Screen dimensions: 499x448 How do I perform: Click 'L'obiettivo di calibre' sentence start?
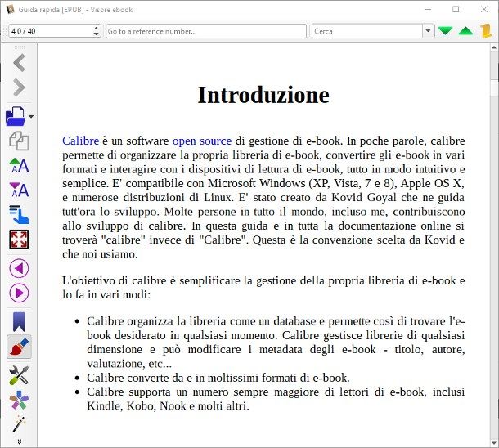click(115, 280)
